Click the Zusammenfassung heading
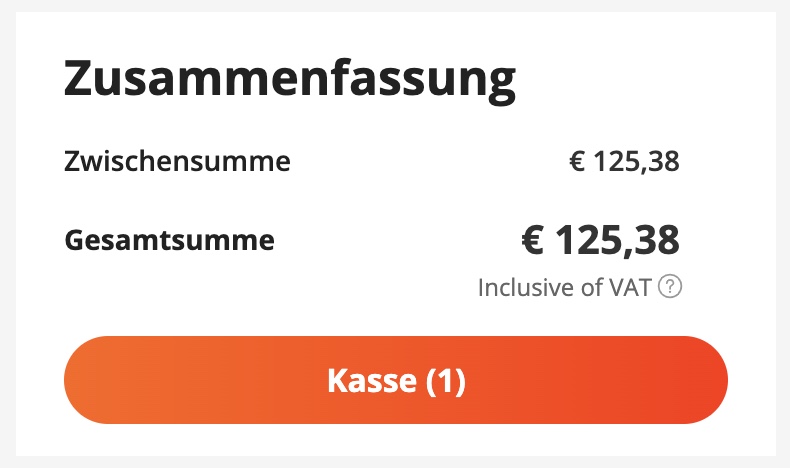 point(290,82)
